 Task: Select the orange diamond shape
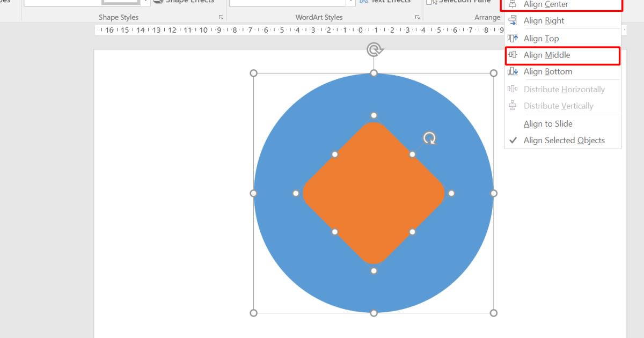pos(374,193)
